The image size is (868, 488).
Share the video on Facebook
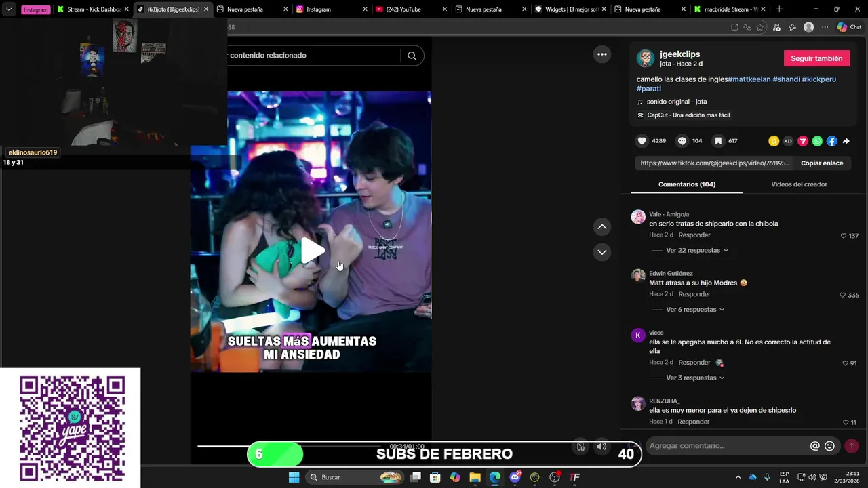[x=832, y=141]
